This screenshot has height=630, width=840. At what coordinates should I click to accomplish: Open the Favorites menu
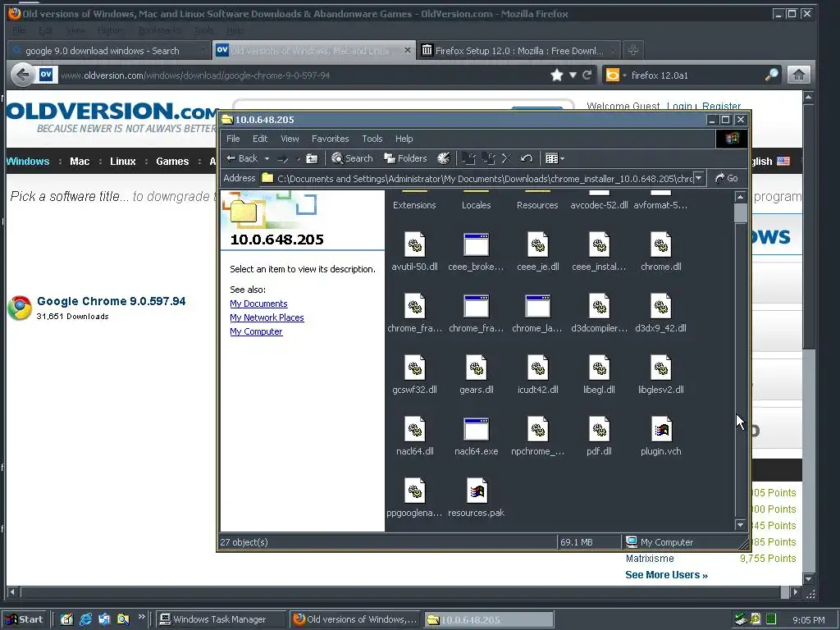[330, 139]
